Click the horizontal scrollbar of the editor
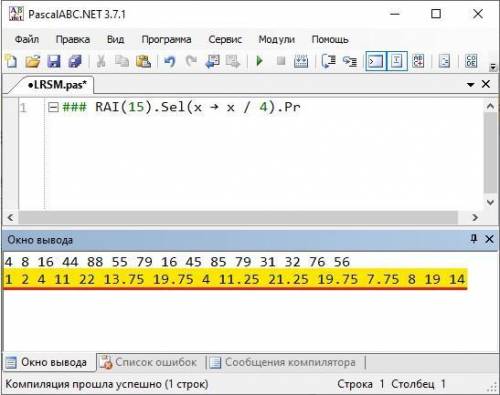The height and width of the screenshot is (395, 500). 238,217
